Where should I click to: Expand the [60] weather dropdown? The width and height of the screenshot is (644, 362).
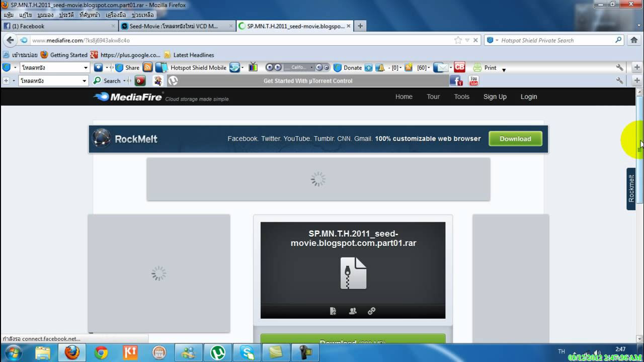pyautogui.click(x=429, y=67)
